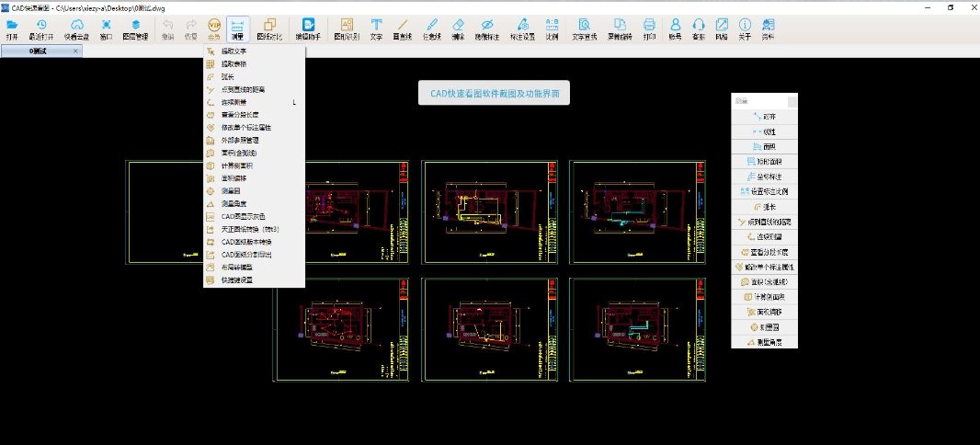Open 图层管理 layer manager

coord(136,29)
